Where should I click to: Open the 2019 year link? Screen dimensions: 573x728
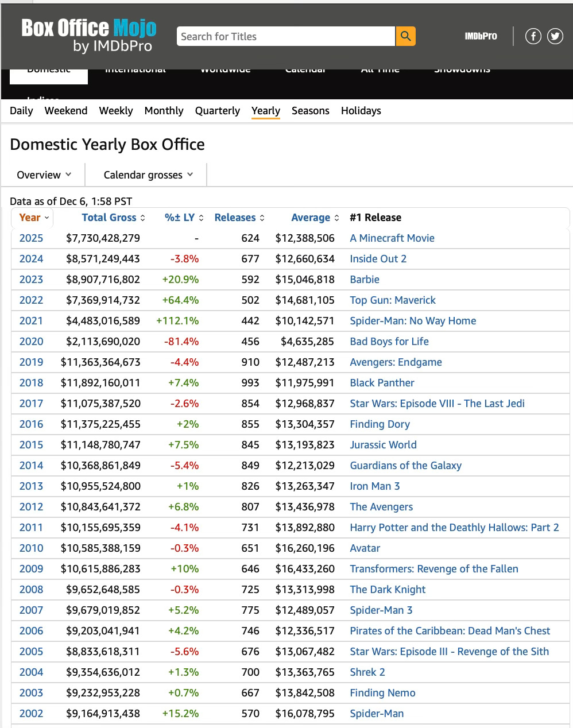[x=31, y=362]
